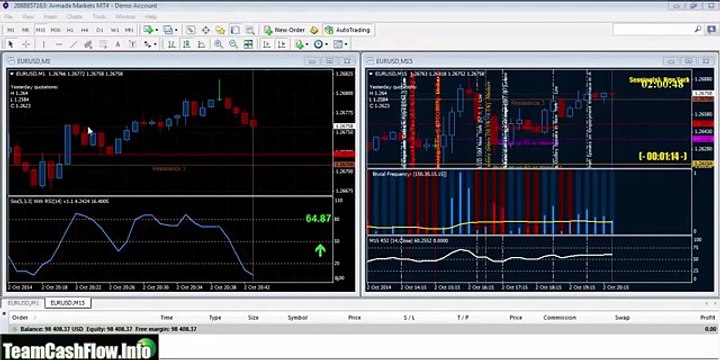Click the New Order button

pyautogui.click(x=284, y=30)
